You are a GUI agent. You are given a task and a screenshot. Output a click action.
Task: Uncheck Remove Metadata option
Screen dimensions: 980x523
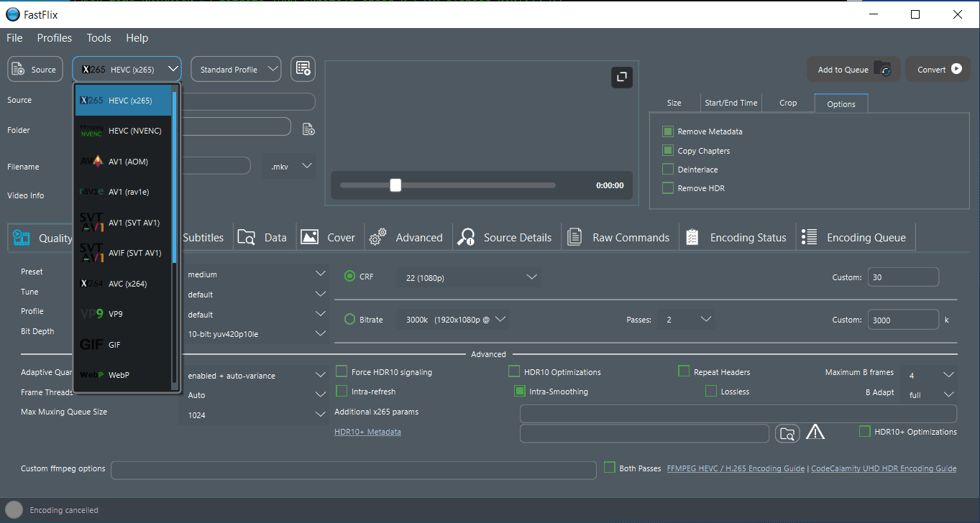[x=668, y=132]
